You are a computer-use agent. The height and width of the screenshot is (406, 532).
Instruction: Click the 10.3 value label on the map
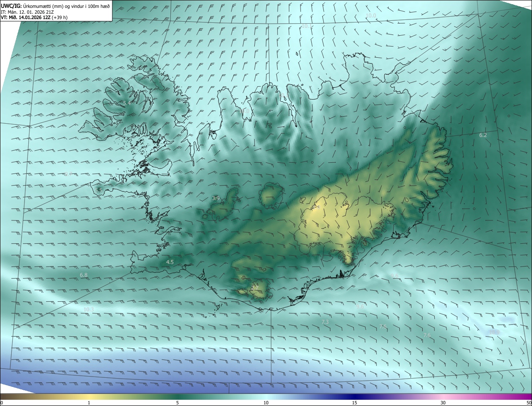pos(89,309)
